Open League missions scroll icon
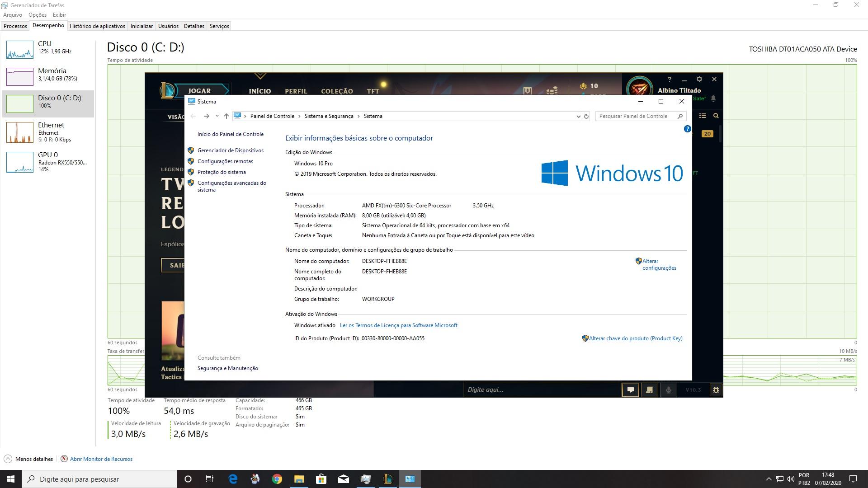Image resolution: width=868 pixels, height=488 pixels. [x=649, y=389]
